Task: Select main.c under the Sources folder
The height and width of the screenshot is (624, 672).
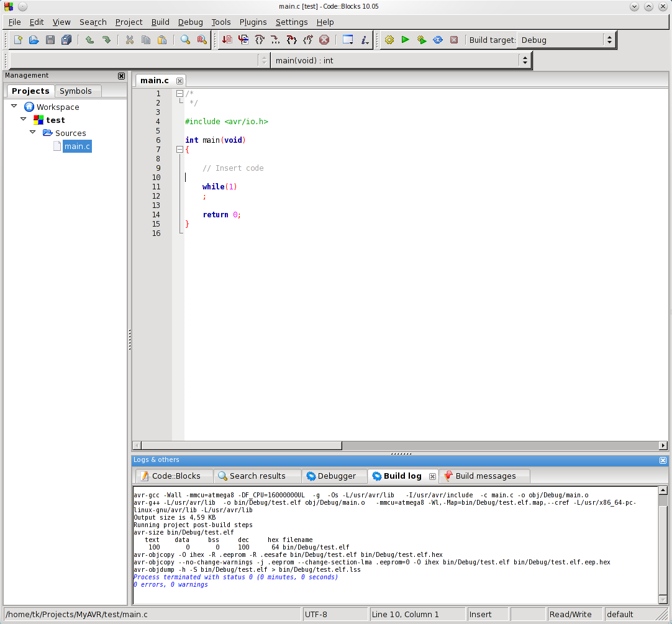Action: 77,146
